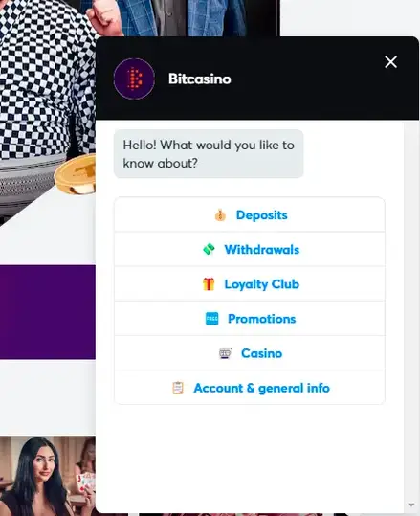Viewport: 420px width, 516px height.
Task: Click the gold Tether coin image
Action: coord(76,173)
